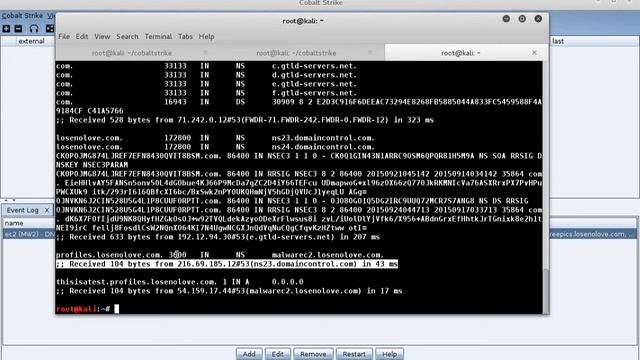Sort listeners by name column header
The image size is (640, 360).
(14, 223)
